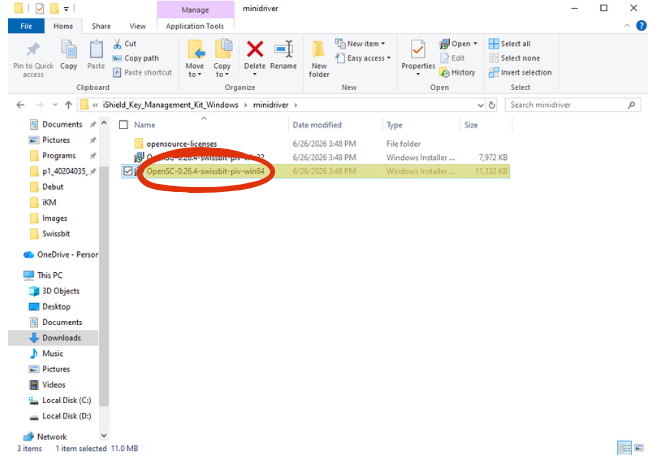Open Downloads in navigation pane
This screenshot has width=649, height=462.
pyautogui.click(x=61, y=338)
